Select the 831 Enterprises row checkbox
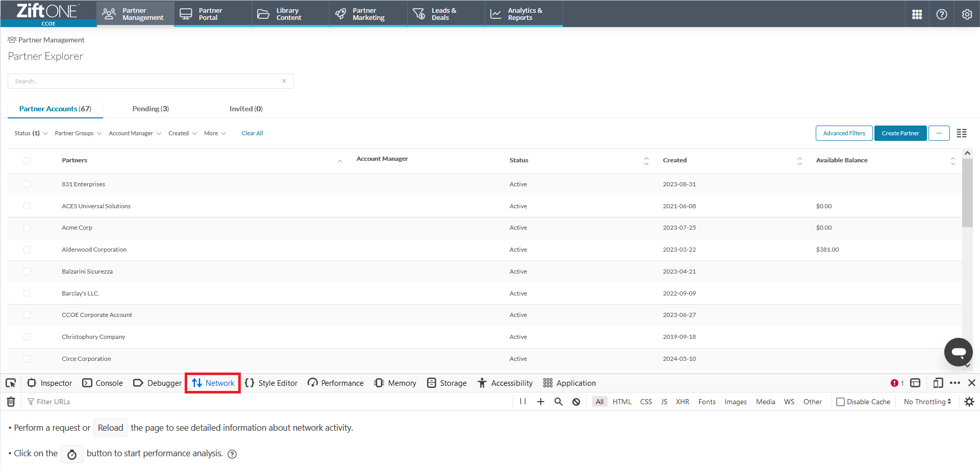This screenshot has height=469, width=980. click(27, 184)
